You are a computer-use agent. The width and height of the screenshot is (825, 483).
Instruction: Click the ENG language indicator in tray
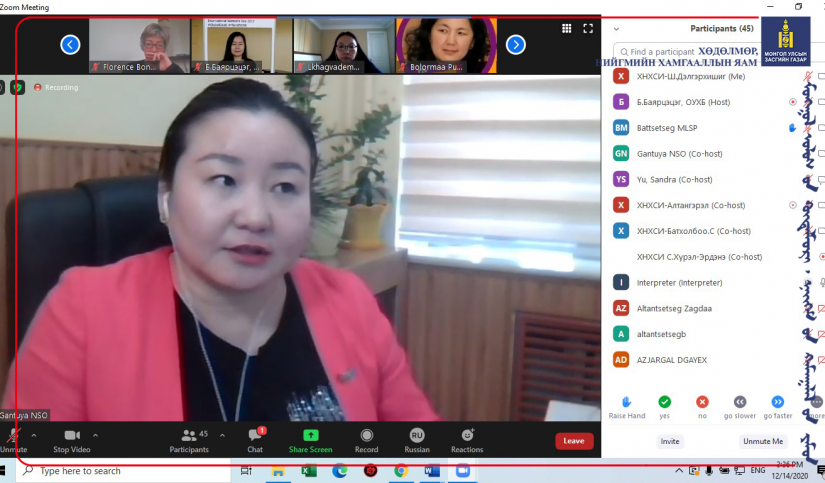[x=758, y=470]
